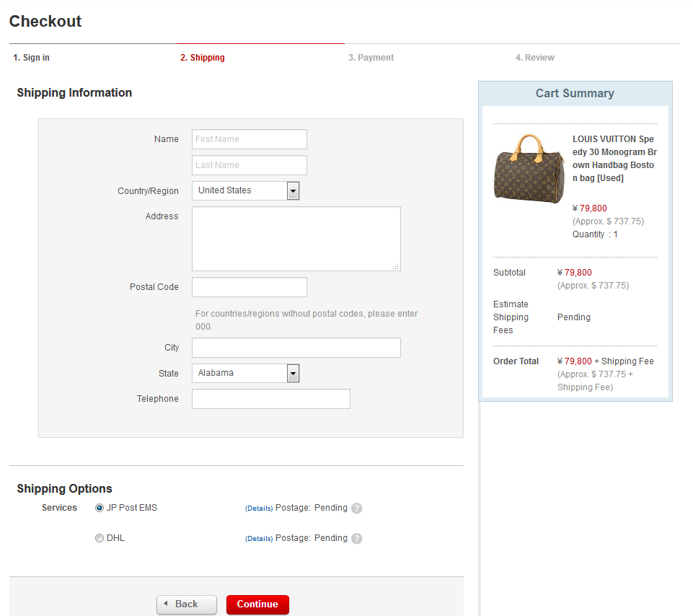The height and width of the screenshot is (616, 693).
Task: Select the 3. Payment step tab
Action: 371,58
